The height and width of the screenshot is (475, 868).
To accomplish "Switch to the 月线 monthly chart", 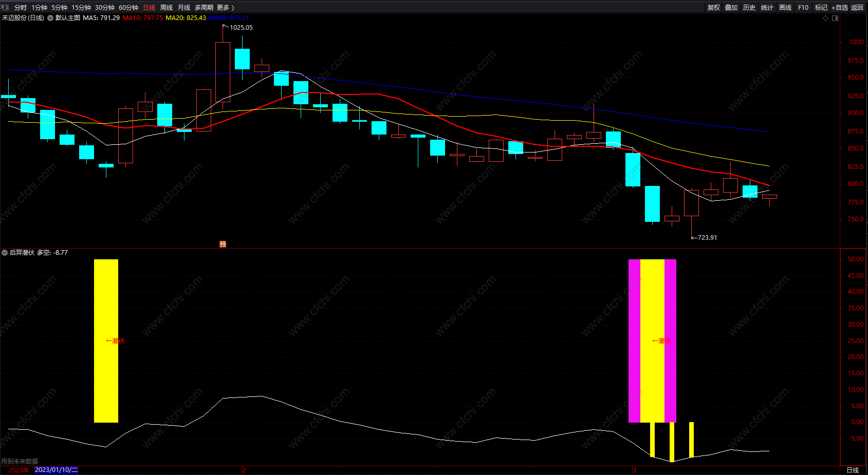I will coord(184,8).
